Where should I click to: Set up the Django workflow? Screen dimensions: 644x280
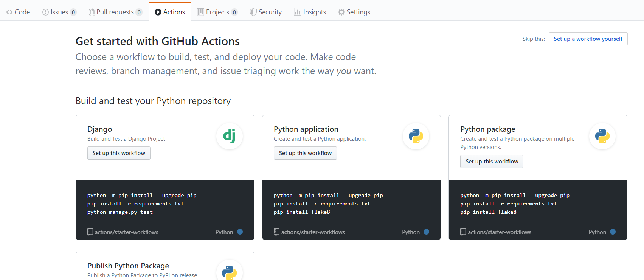click(119, 153)
